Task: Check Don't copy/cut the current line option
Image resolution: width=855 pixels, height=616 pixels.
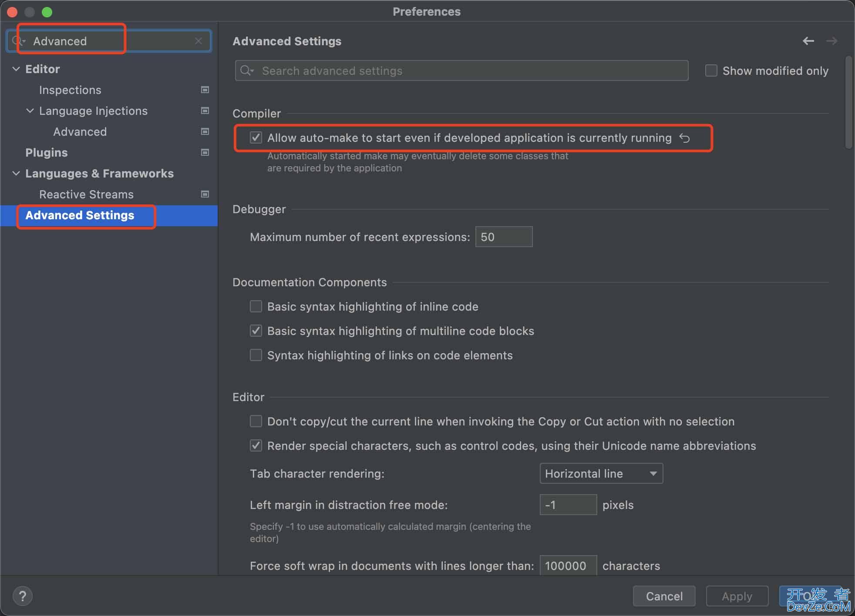Action: coord(256,421)
